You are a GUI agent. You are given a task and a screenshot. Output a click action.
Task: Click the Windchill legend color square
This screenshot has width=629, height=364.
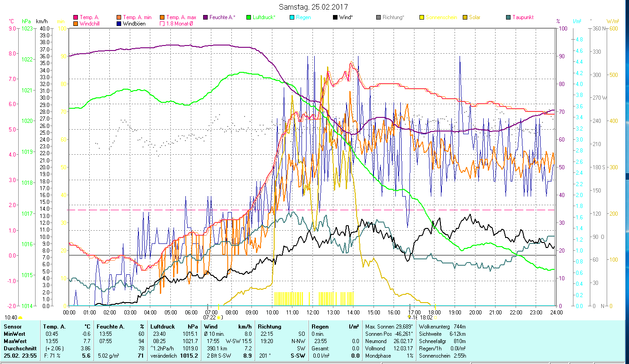[76, 24]
